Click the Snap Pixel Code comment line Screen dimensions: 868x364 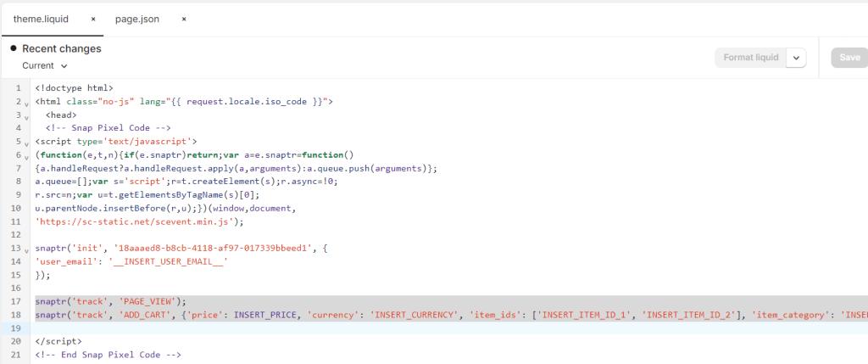[x=108, y=128]
